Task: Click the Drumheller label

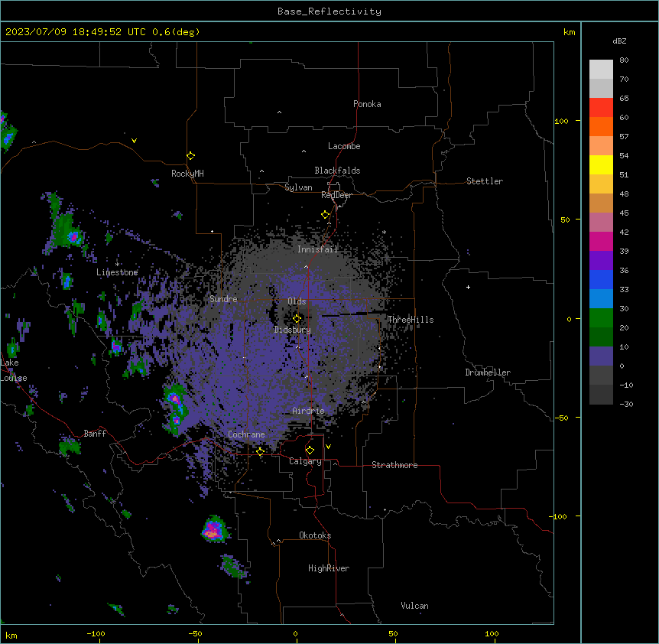Action: pos(488,372)
